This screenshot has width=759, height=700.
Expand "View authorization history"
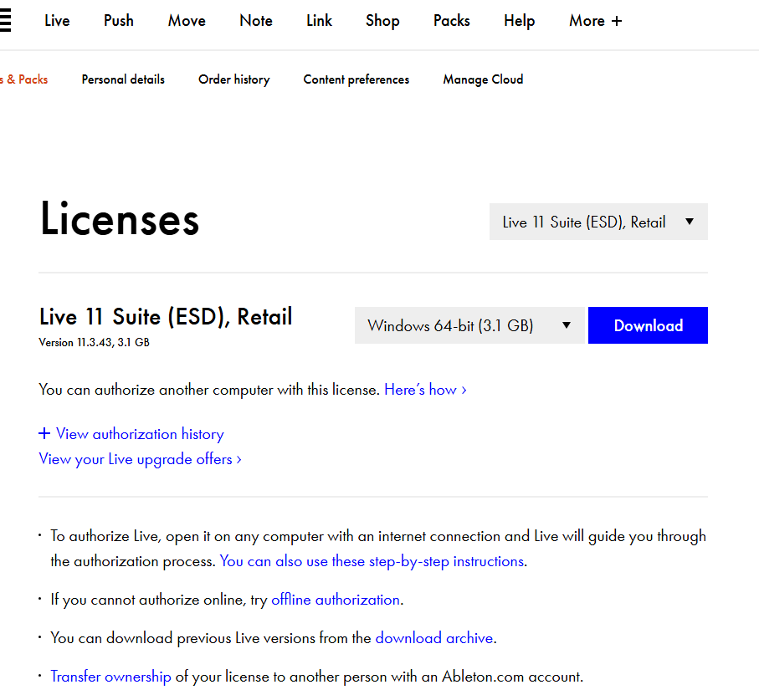131,433
